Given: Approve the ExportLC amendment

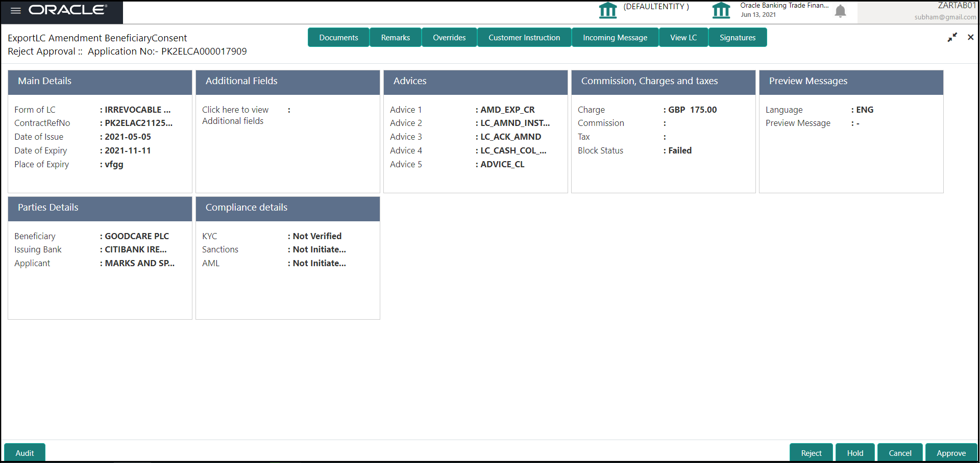Looking at the screenshot, I should point(951,453).
